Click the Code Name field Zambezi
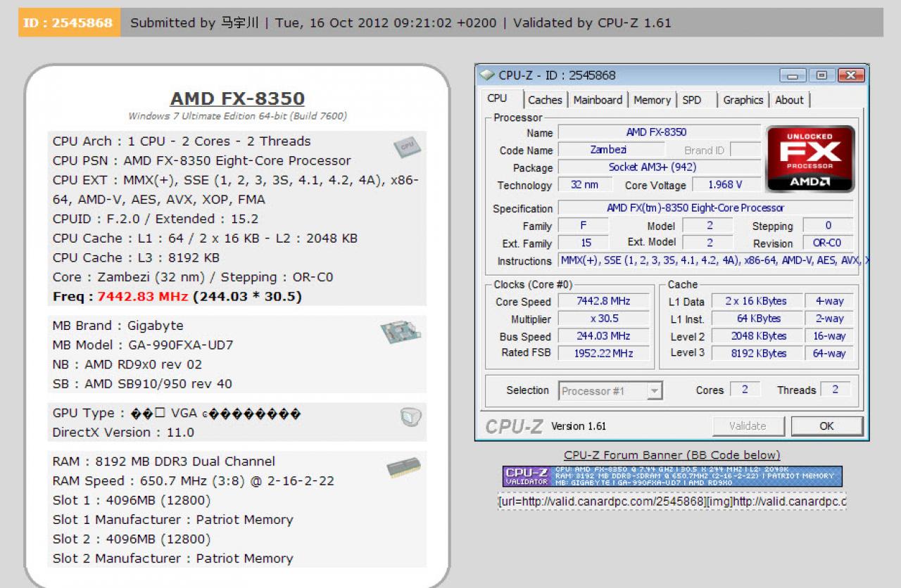The width and height of the screenshot is (901, 588). pyautogui.click(x=611, y=150)
